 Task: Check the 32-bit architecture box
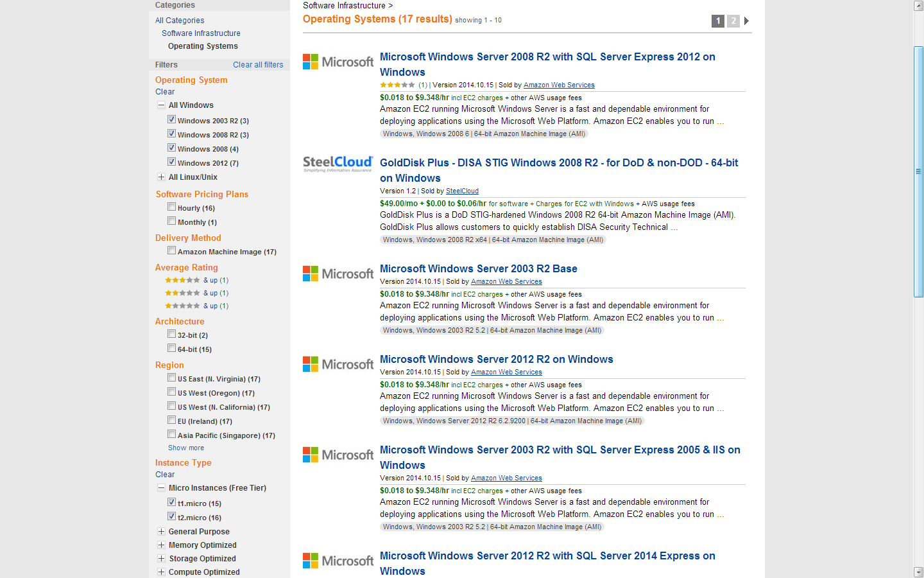pyautogui.click(x=171, y=334)
